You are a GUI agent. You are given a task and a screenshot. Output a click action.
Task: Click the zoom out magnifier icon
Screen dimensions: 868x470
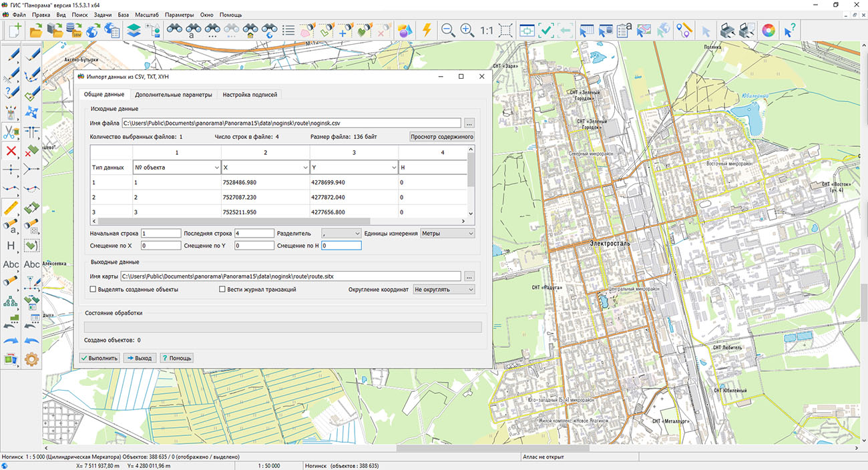pyautogui.click(x=447, y=30)
